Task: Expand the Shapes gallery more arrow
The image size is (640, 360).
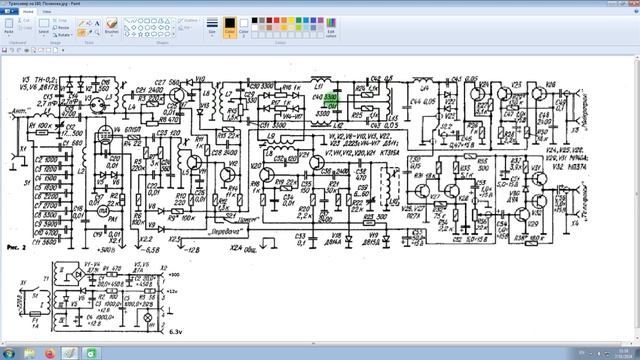Action: 173,34
